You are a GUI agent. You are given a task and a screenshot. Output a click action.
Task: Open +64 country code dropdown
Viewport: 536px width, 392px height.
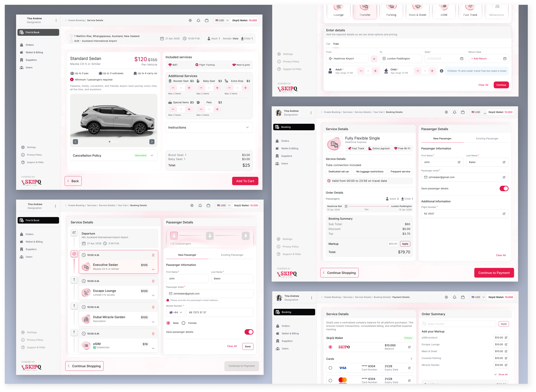click(x=176, y=313)
